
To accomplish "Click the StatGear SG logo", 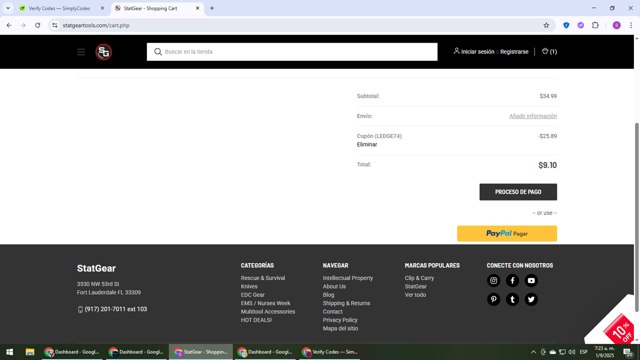I will pyautogui.click(x=104, y=52).
